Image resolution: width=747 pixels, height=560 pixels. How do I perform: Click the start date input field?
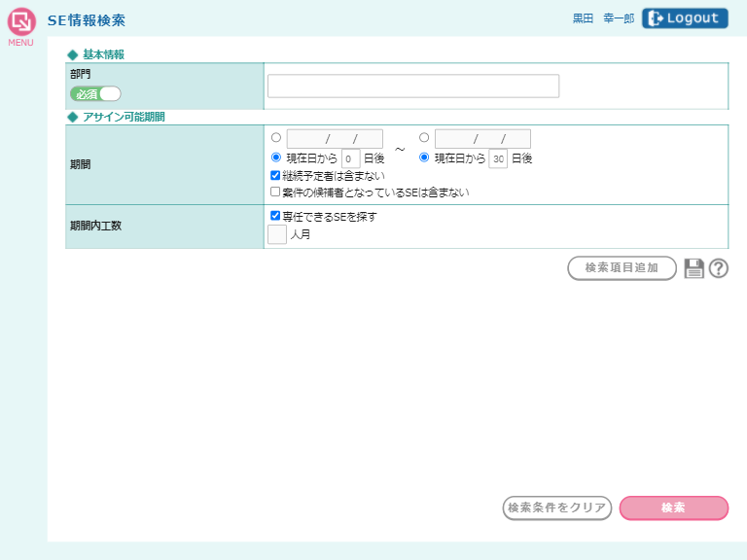[335, 139]
